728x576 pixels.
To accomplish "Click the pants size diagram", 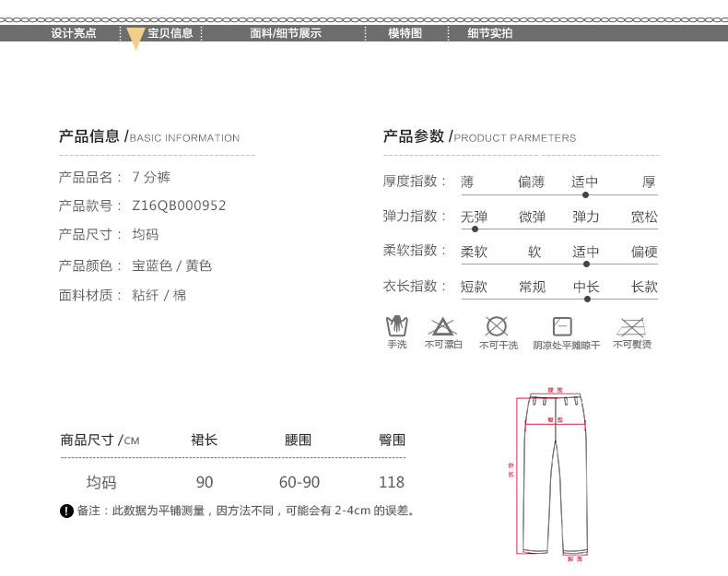I will (x=556, y=475).
